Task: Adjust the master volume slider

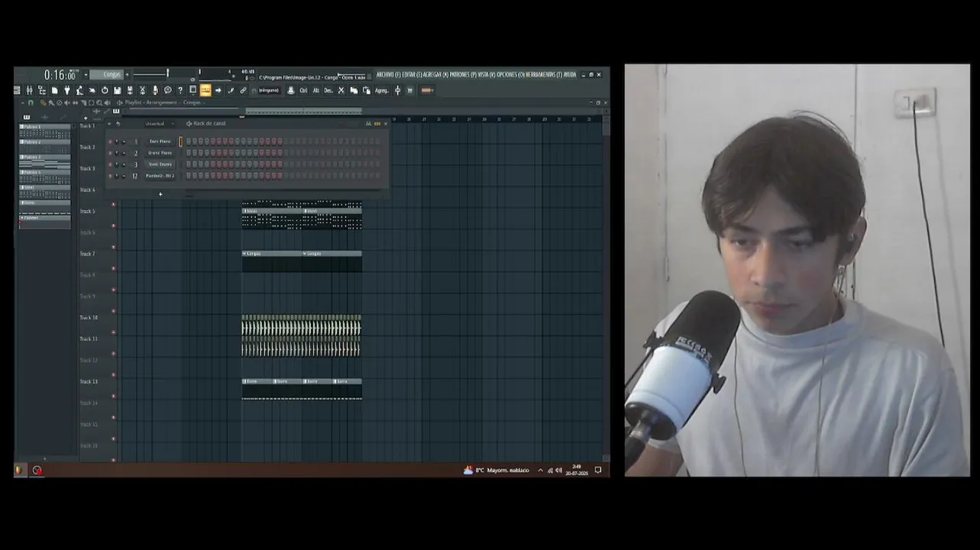Action: [151, 74]
